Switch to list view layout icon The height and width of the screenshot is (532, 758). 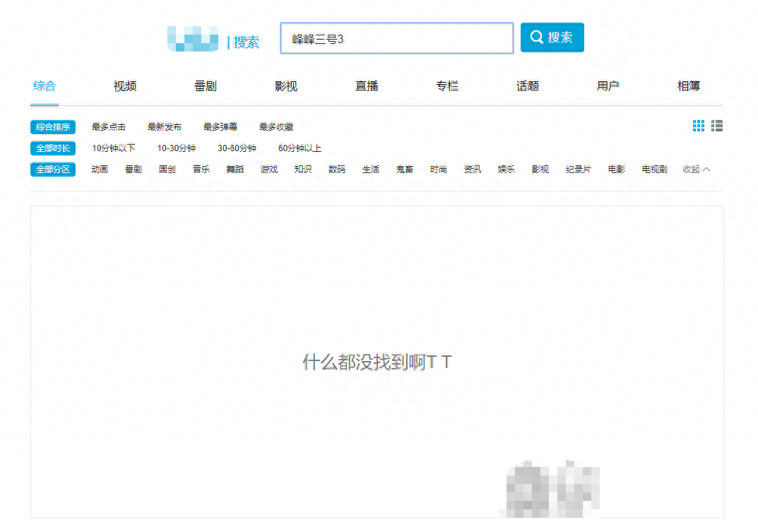pyautogui.click(x=717, y=126)
